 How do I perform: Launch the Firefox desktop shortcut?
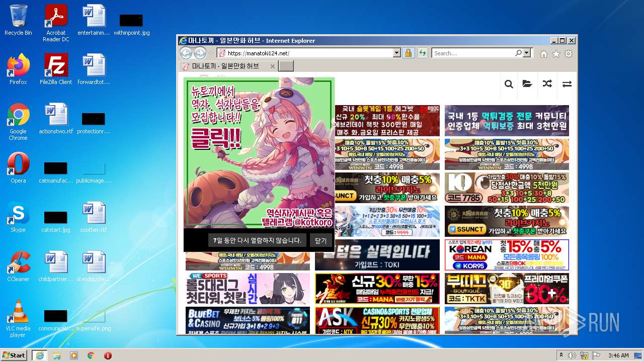[18, 69]
